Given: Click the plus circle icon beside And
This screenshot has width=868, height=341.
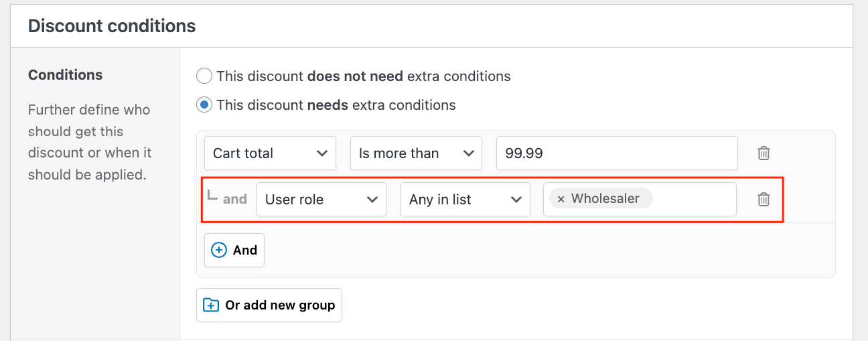Looking at the screenshot, I should click(x=219, y=250).
